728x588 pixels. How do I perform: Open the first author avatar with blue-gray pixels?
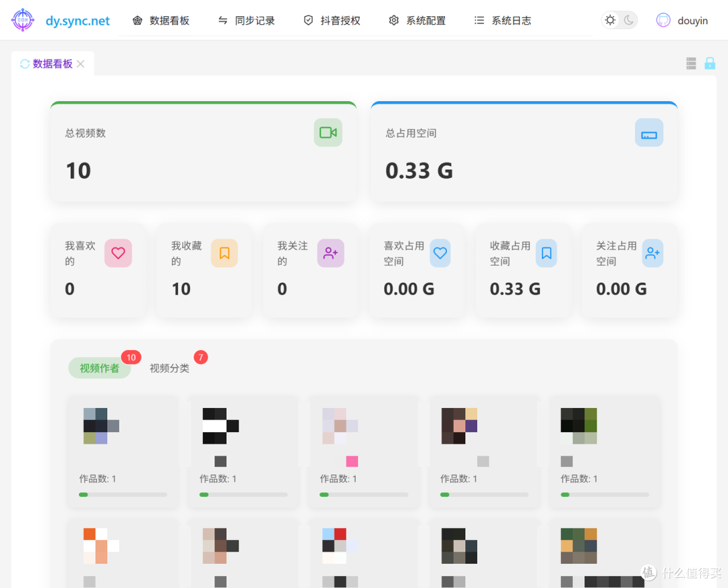coord(101,426)
